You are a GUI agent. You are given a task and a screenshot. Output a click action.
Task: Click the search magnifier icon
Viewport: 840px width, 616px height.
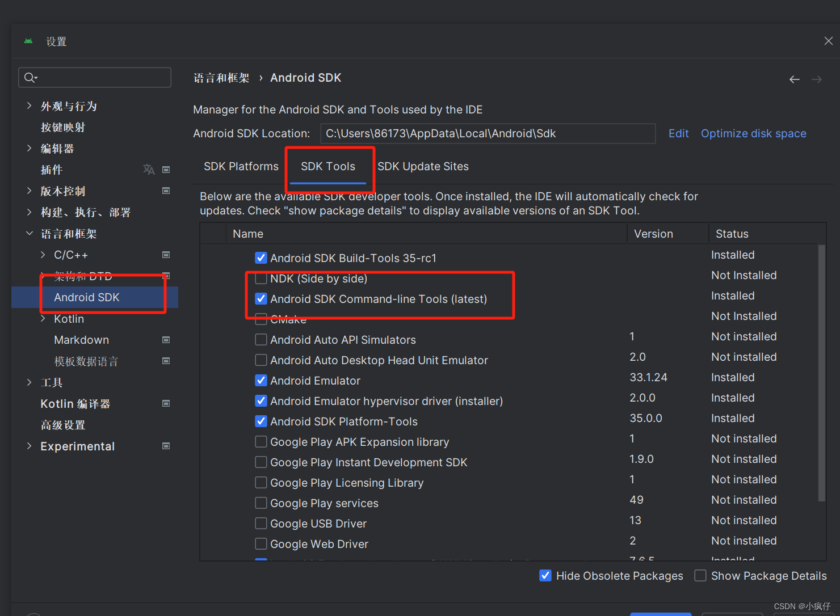click(x=30, y=78)
